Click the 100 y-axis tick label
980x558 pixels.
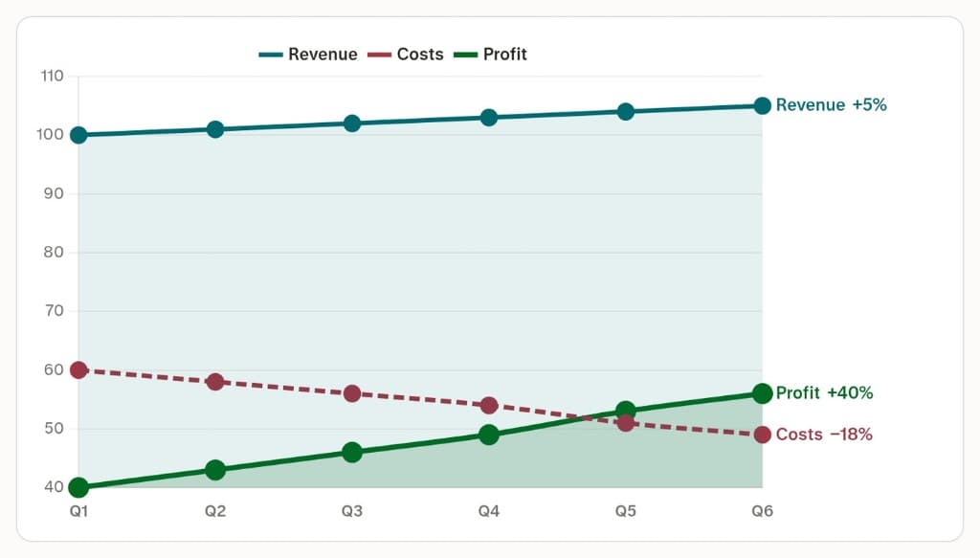[x=50, y=134]
